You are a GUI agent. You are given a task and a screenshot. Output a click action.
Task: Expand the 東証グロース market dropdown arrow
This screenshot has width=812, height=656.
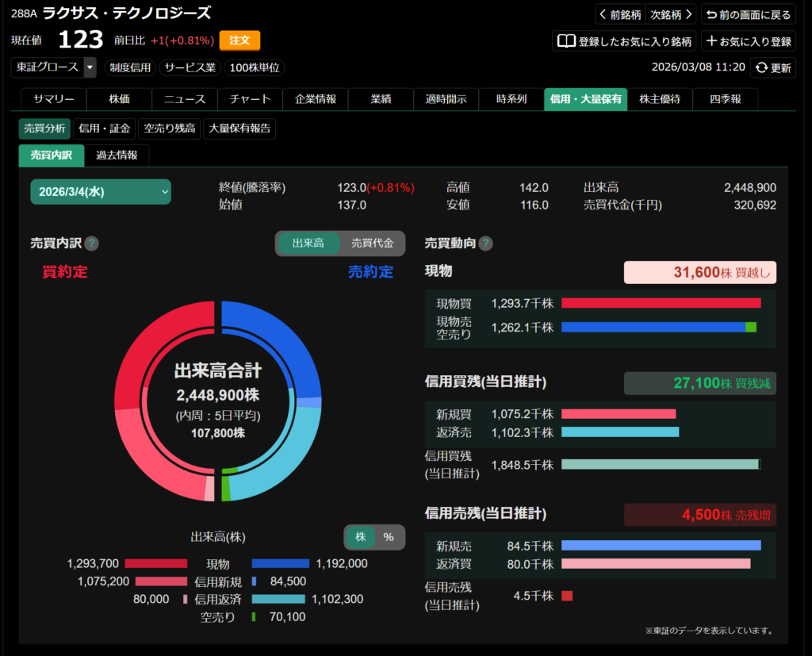pyautogui.click(x=90, y=67)
